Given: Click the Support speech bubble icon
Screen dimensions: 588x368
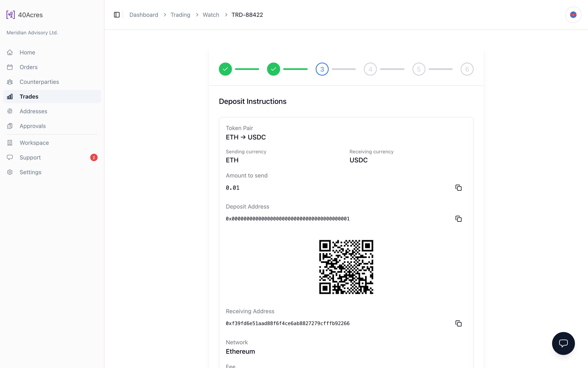Looking at the screenshot, I should (10, 157).
